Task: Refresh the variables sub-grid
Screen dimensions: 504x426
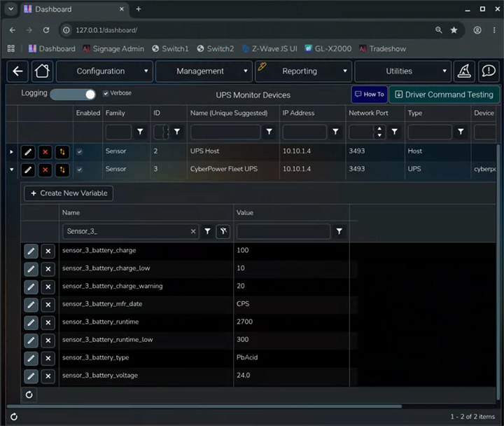Action: click(29, 394)
